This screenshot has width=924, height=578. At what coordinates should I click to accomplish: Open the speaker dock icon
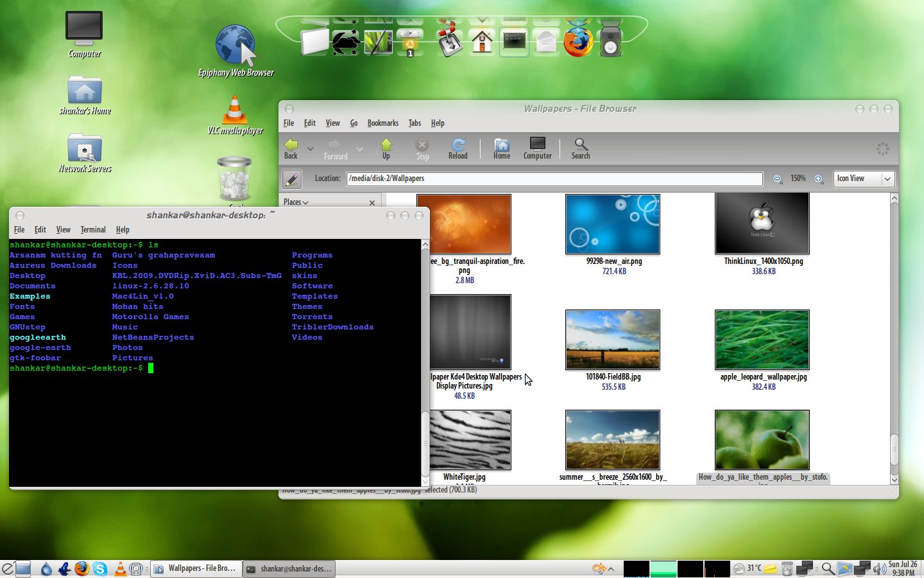pyautogui.click(x=610, y=40)
